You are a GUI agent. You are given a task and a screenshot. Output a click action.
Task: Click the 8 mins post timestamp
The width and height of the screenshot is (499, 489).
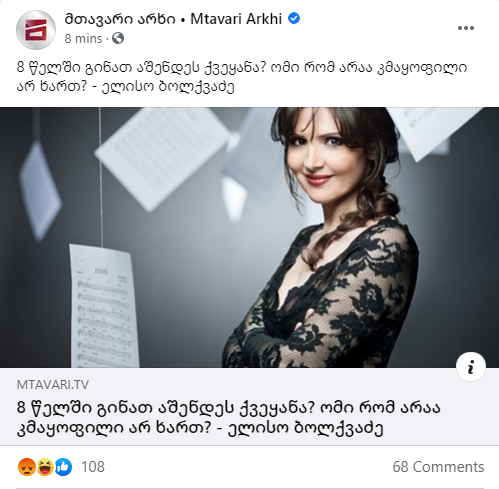[x=83, y=39]
